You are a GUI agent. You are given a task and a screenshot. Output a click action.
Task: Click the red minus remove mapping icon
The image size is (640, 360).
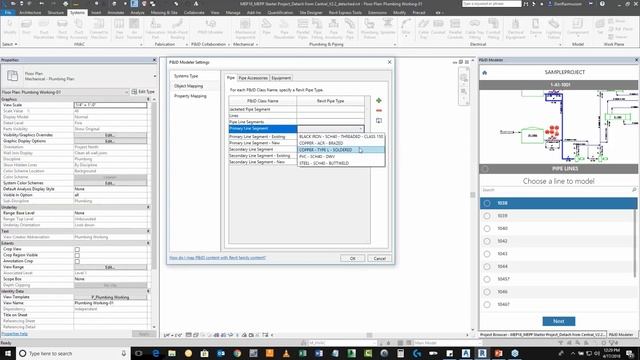[379, 111]
